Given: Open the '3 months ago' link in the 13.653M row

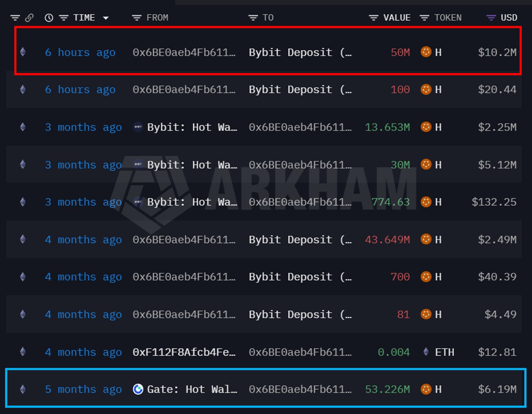Looking at the screenshot, I should tap(83, 128).
